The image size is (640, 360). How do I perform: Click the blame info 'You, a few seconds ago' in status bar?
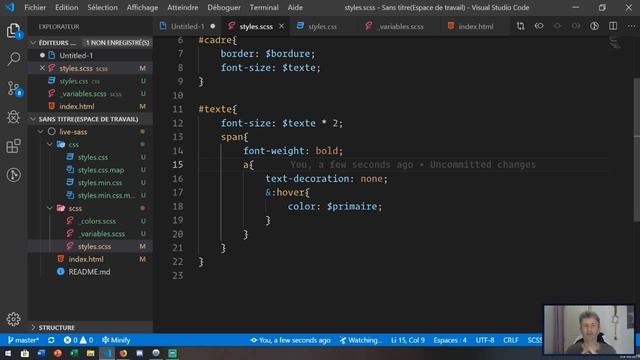click(291, 340)
